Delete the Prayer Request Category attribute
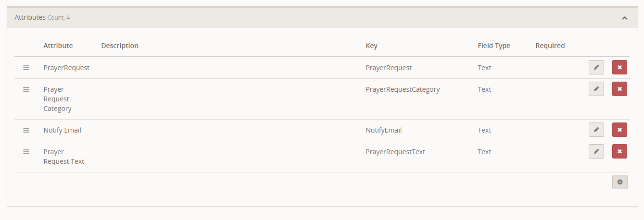The height and width of the screenshot is (220, 644). (619, 89)
